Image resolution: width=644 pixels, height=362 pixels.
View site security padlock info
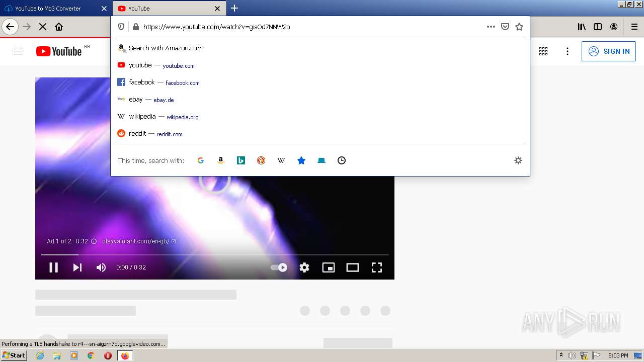tap(135, 27)
